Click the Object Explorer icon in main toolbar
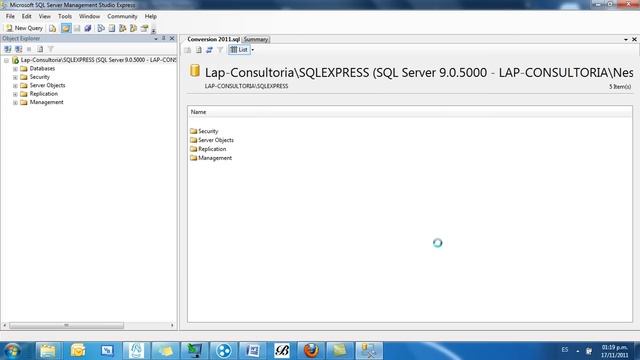Viewport: 640px width, 360px height. [122, 28]
